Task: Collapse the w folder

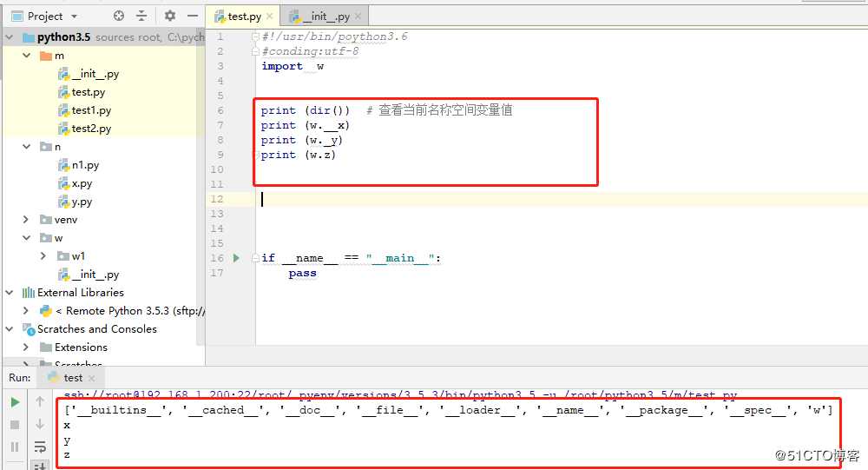Action: (x=27, y=238)
